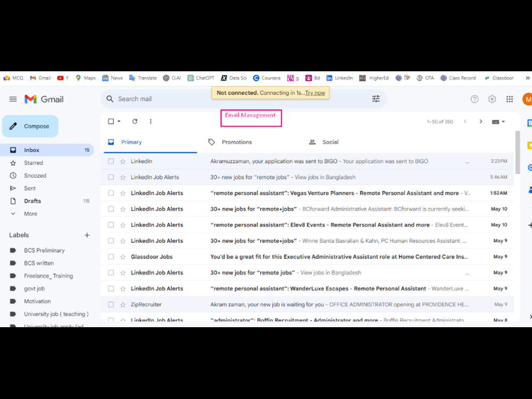The width and height of the screenshot is (532, 399).
Task: Click the Gmail logo
Action: pyautogui.click(x=44, y=99)
